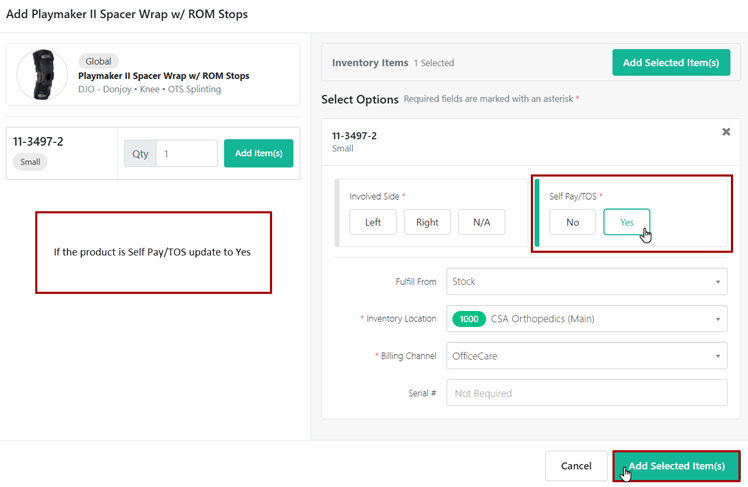Open the Fulfill From dropdown
This screenshot has width=748, height=487.
point(586,282)
